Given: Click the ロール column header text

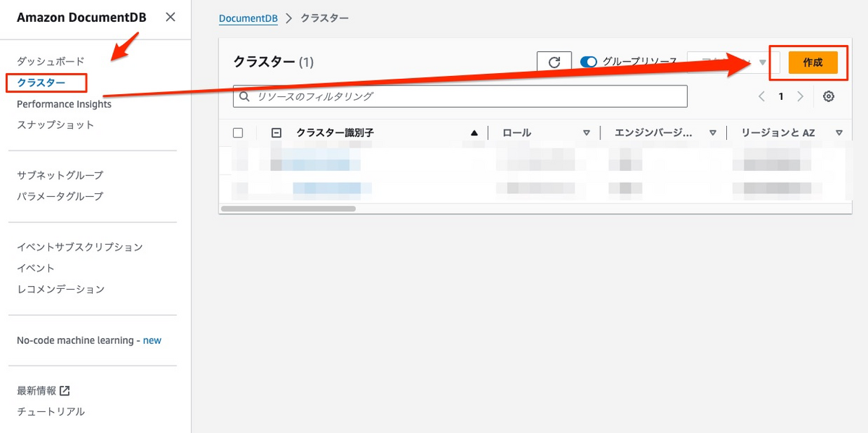Looking at the screenshot, I should (x=516, y=133).
